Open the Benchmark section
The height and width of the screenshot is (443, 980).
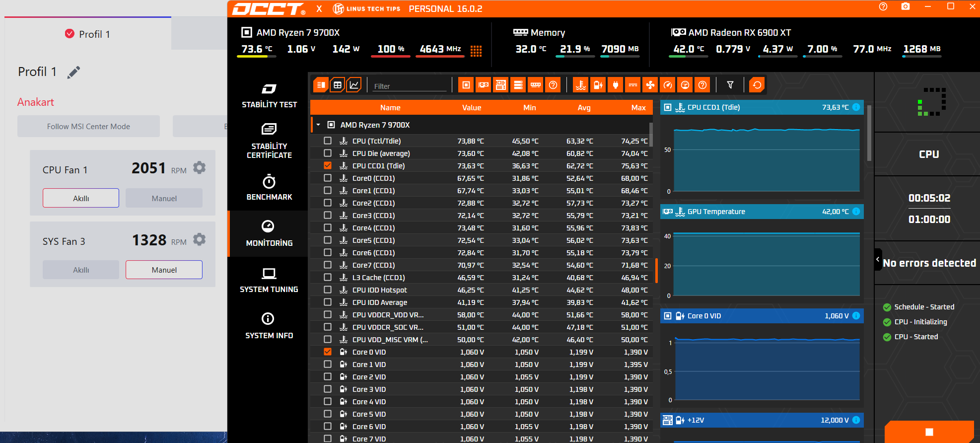pos(269,187)
